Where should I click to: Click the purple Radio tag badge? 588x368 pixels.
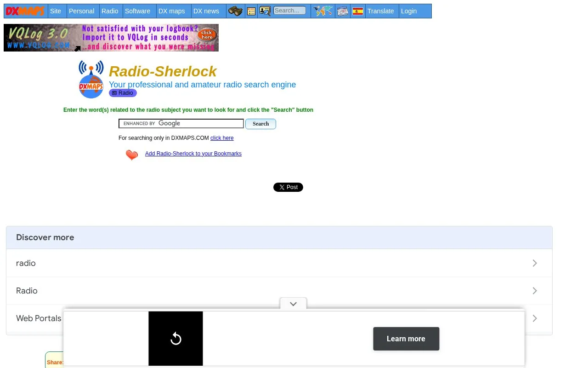123,93
